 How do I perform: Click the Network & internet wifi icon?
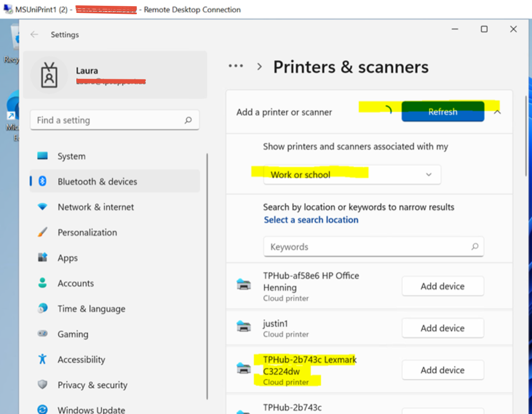pos(42,206)
